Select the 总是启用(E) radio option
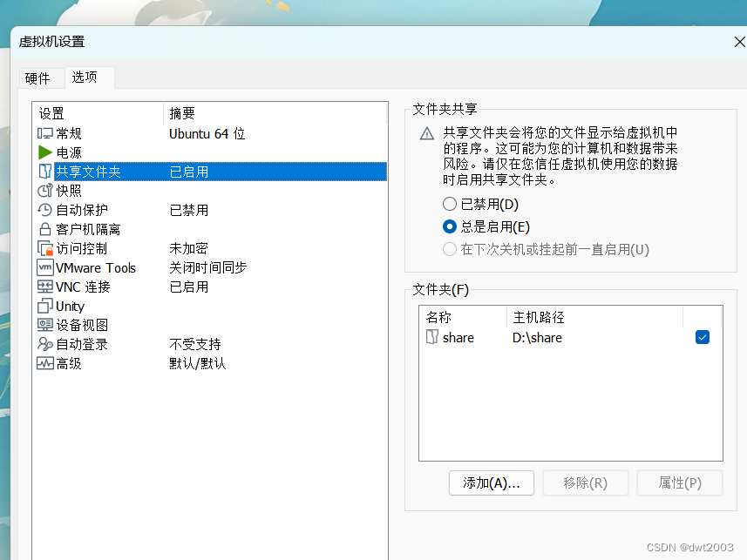Screen dimensions: 747x560 pos(449,226)
